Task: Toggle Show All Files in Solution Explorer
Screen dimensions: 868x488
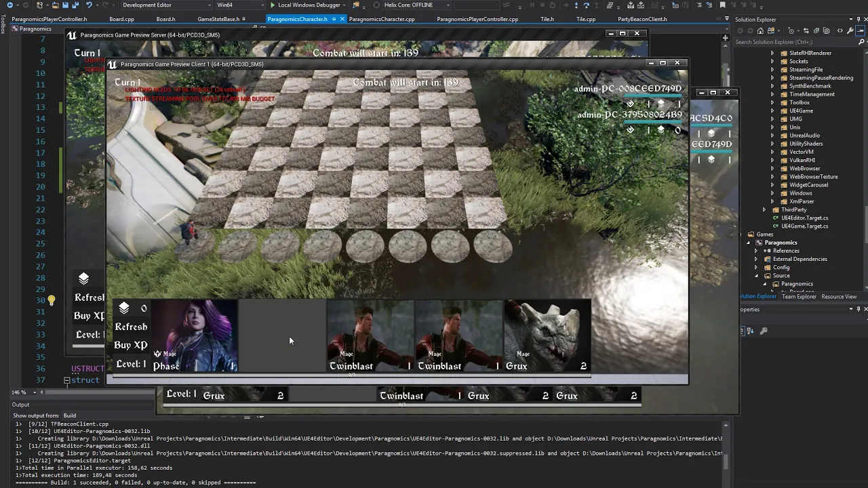Action: [x=827, y=30]
